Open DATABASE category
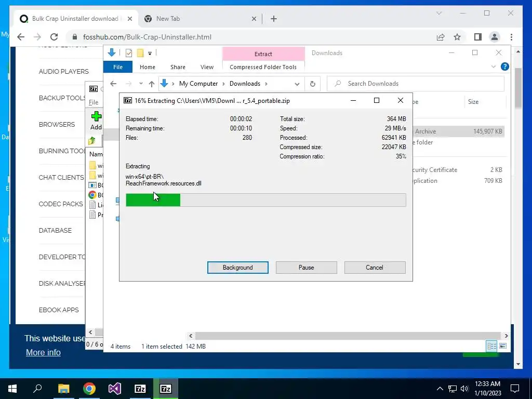The height and width of the screenshot is (399, 532). (55, 230)
